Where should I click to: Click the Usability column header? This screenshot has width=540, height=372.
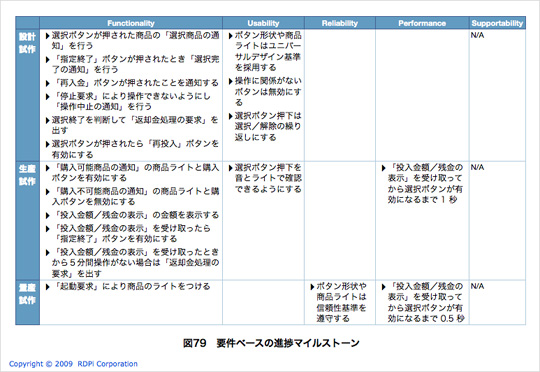click(263, 23)
